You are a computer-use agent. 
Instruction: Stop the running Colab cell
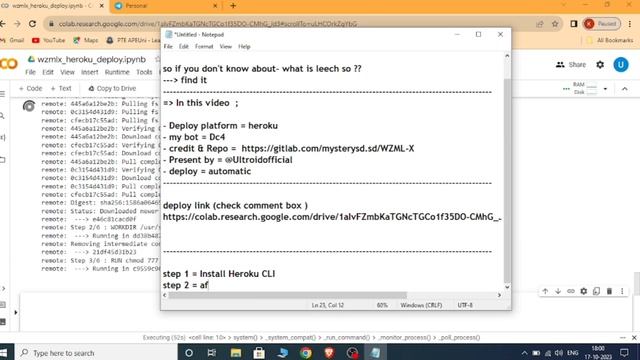pyautogui.click(x=29, y=106)
